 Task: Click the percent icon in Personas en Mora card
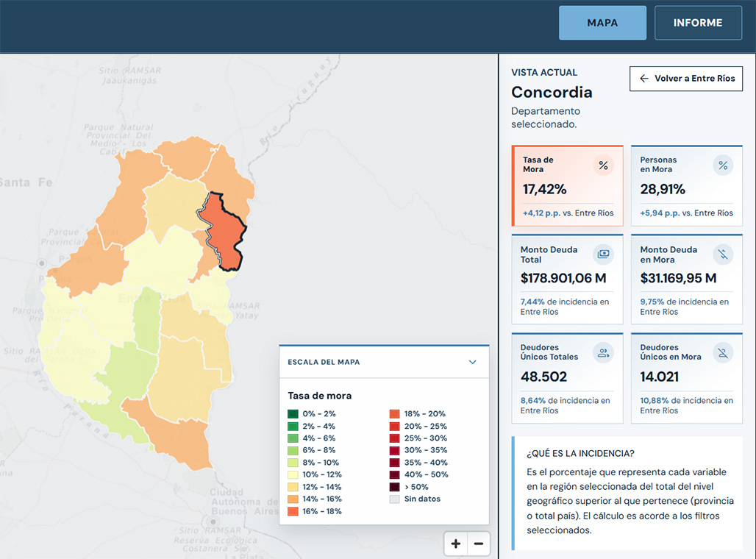tap(723, 165)
